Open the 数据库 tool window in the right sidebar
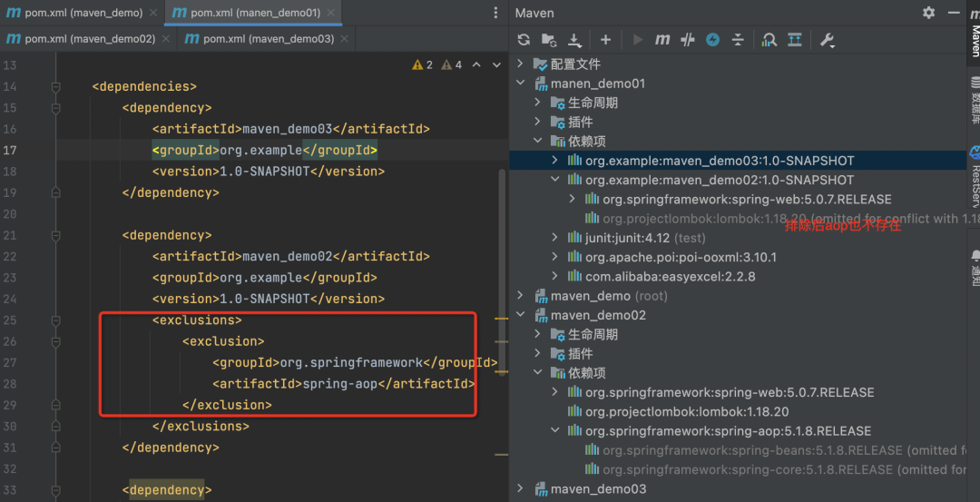Viewport: 980px width, 502px height. (x=974, y=98)
